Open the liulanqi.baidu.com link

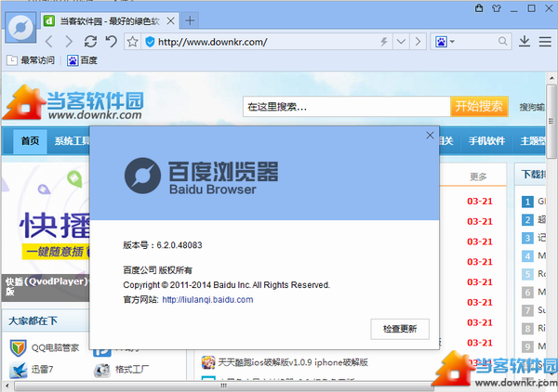click(207, 300)
